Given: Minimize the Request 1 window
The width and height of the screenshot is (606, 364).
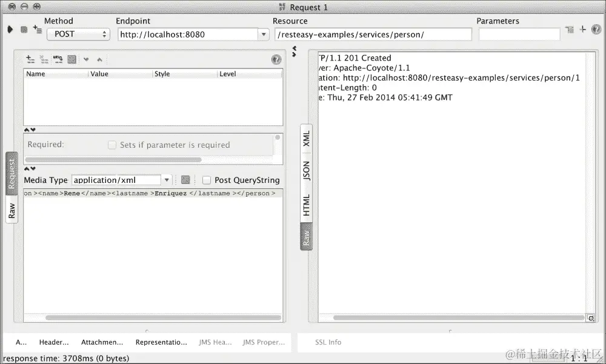Looking at the screenshot, I should (x=24, y=7).
